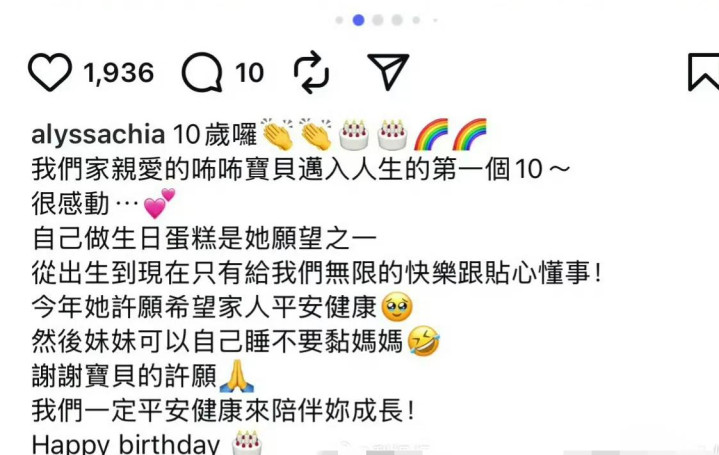Like the post with the heart icon
This screenshot has height=455, width=719.
tap(50, 72)
